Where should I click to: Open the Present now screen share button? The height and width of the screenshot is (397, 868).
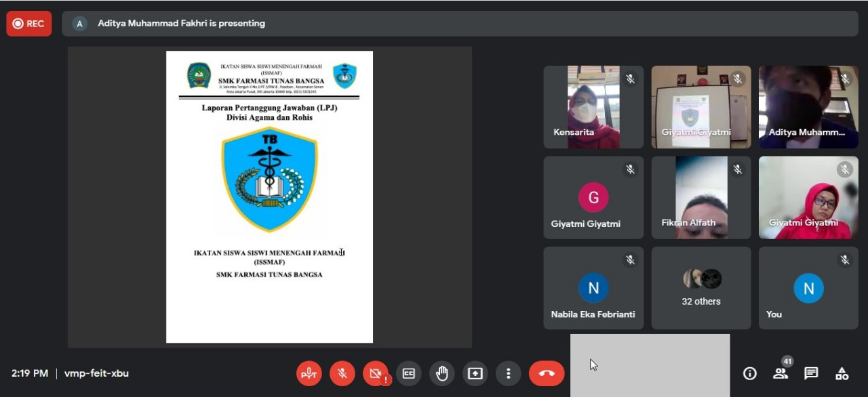pos(475,373)
